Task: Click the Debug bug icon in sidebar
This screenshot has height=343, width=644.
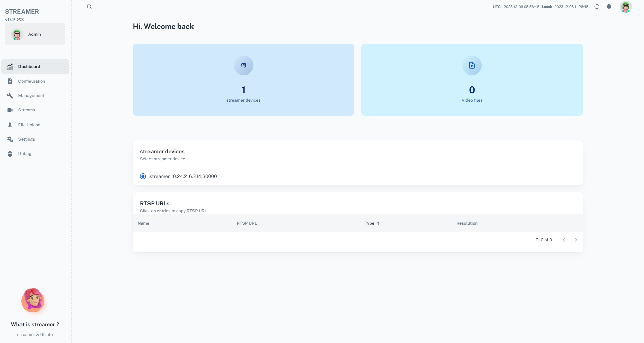Action: point(10,154)
